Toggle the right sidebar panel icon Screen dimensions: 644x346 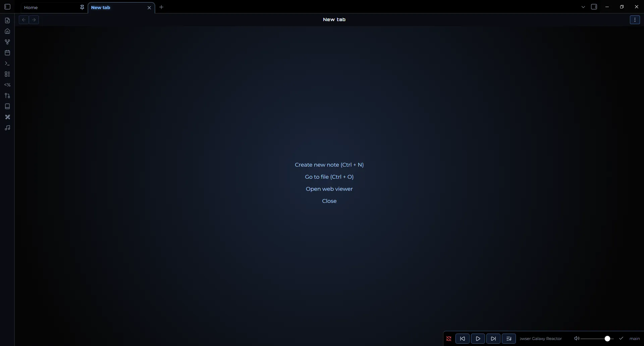point(594,7)
